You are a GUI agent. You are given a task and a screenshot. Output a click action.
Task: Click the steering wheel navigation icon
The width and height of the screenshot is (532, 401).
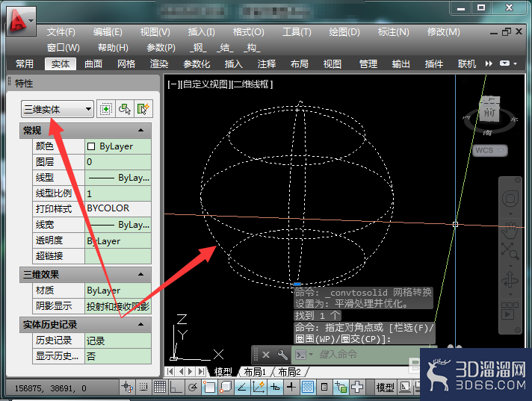pos(510,199)
